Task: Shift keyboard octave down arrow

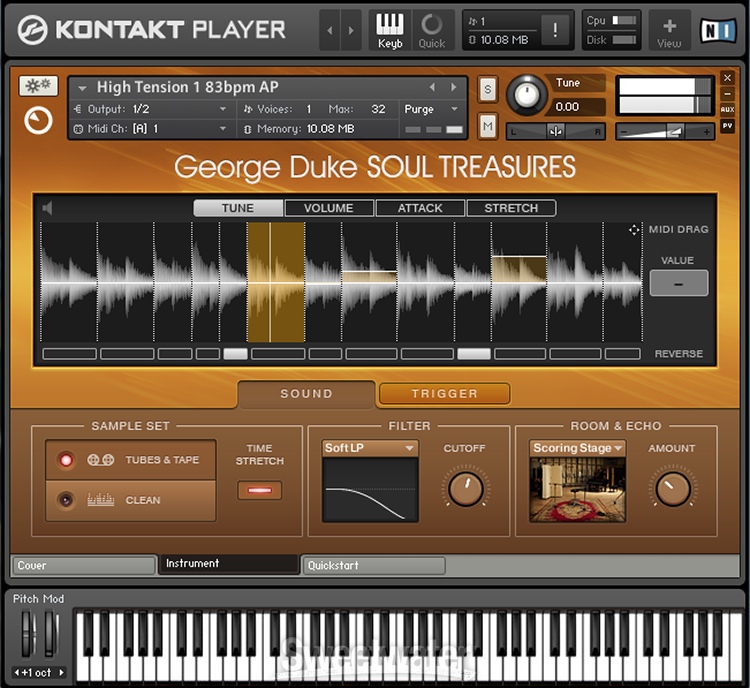Action: pos(17,672)
